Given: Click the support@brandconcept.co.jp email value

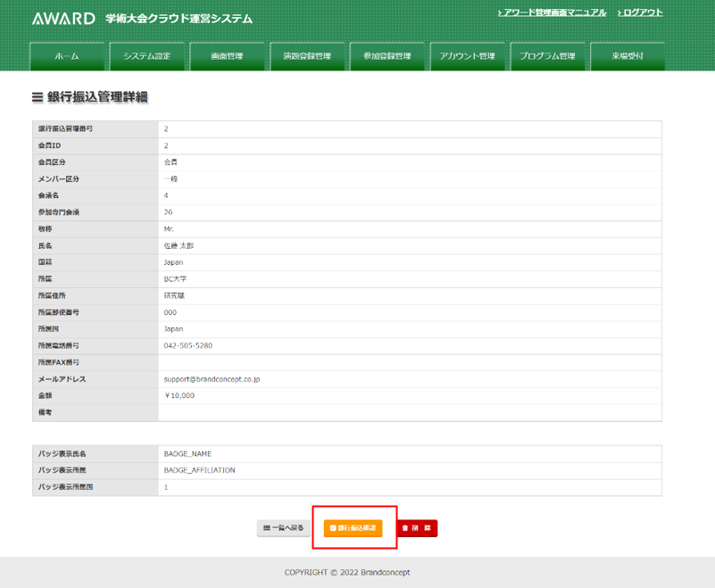Looking at the screenshot, I should point(212,379).
